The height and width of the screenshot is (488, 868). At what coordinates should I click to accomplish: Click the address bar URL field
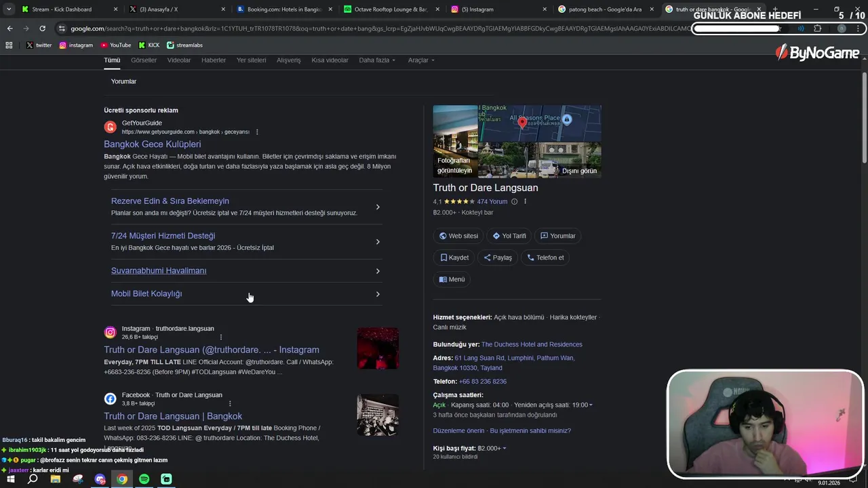380,28
